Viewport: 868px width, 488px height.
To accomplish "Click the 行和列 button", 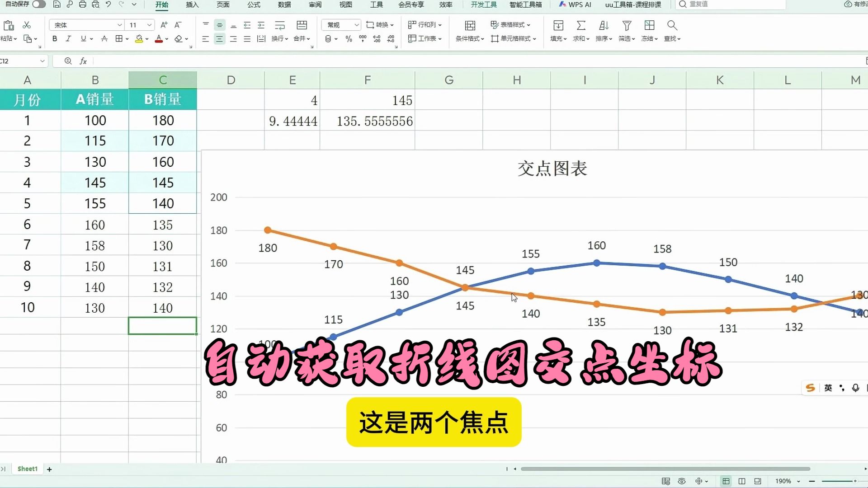I will pyautogui.click(x=425, y=25).
